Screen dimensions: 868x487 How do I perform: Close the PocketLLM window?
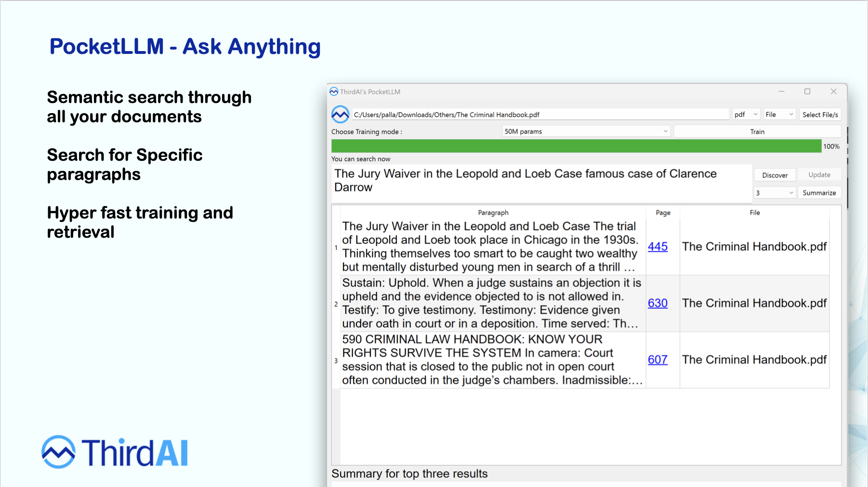(833, 91)
